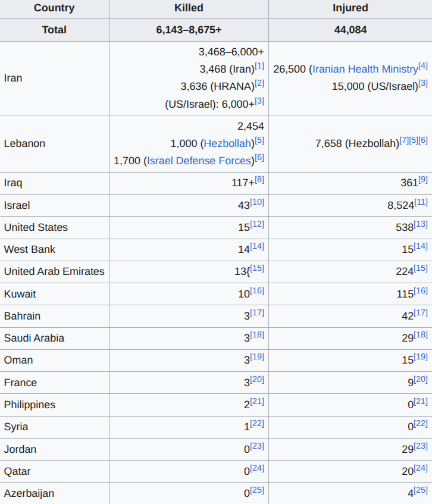Open citation [1] next to 3,468 (Iran)
This screenshot has width=432, height=504.
coord(259,66)
